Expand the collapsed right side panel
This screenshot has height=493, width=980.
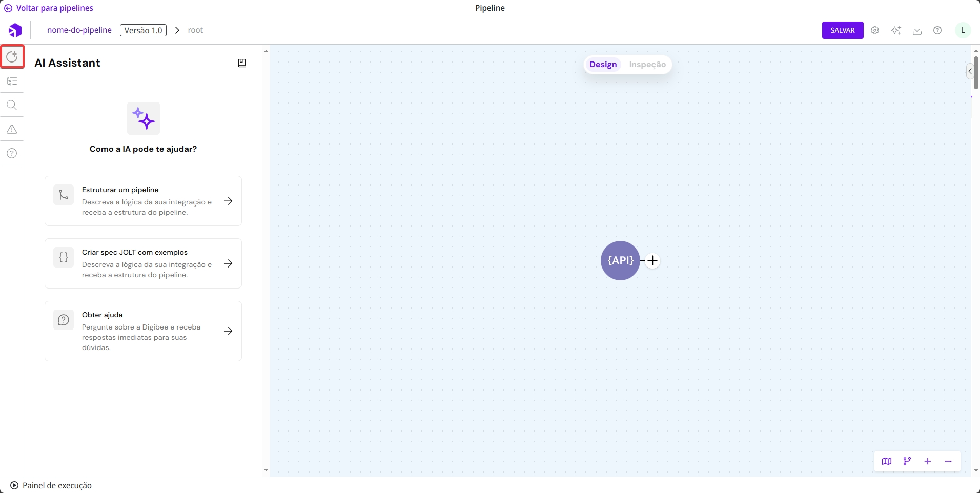(970, 71)
